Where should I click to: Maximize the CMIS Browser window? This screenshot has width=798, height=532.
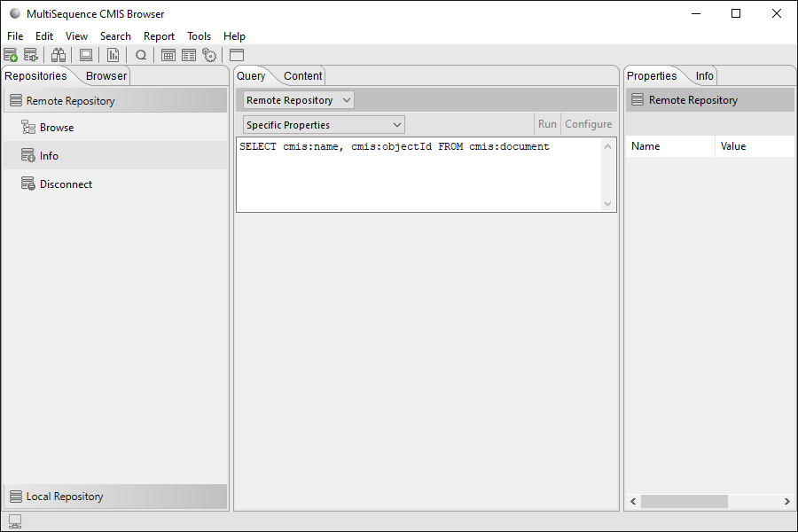(x=736, y=14)
